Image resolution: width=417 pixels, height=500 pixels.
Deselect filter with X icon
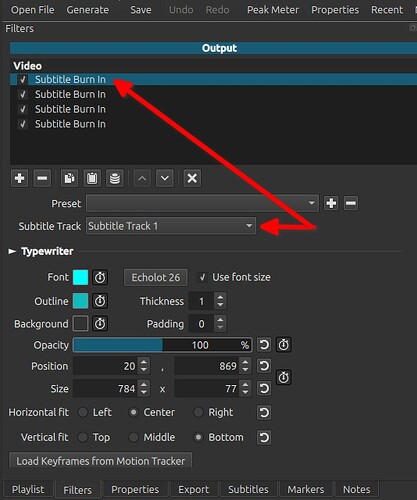192,178
